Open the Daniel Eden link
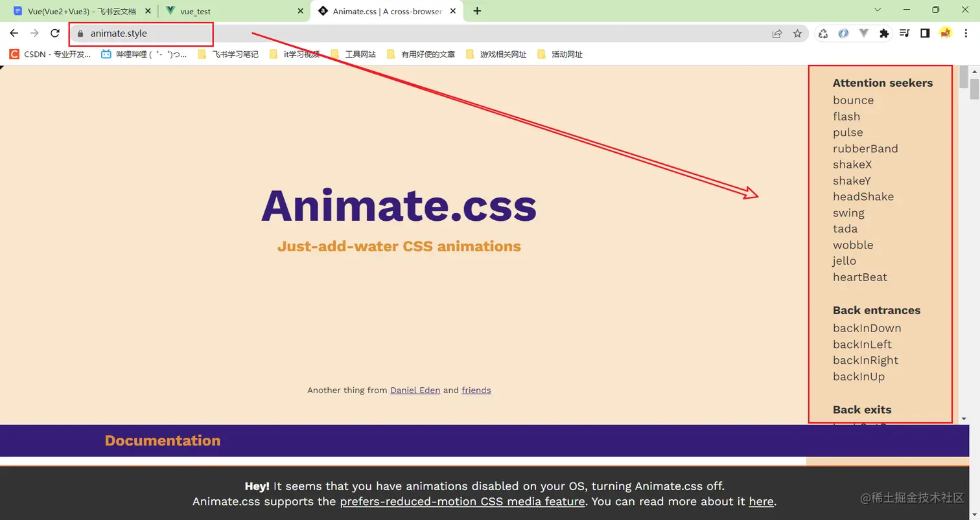Screen dimensions: 980x520 point(415,390)
